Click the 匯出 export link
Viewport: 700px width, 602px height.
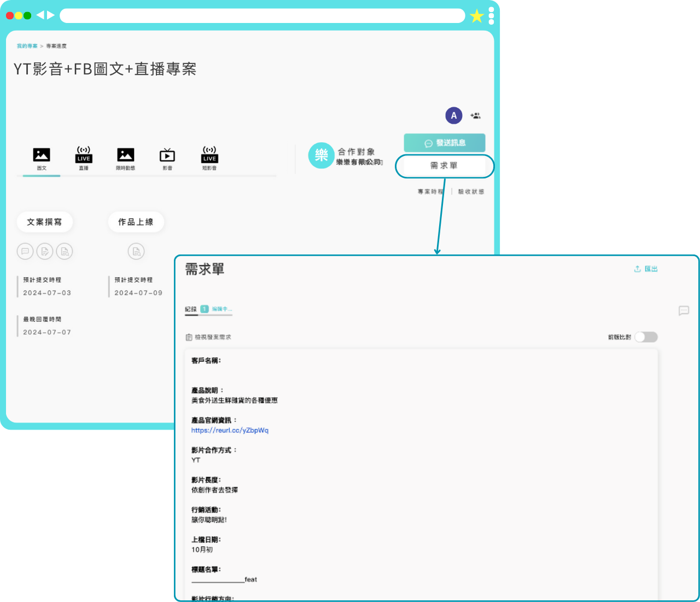[x=646, y=269]
